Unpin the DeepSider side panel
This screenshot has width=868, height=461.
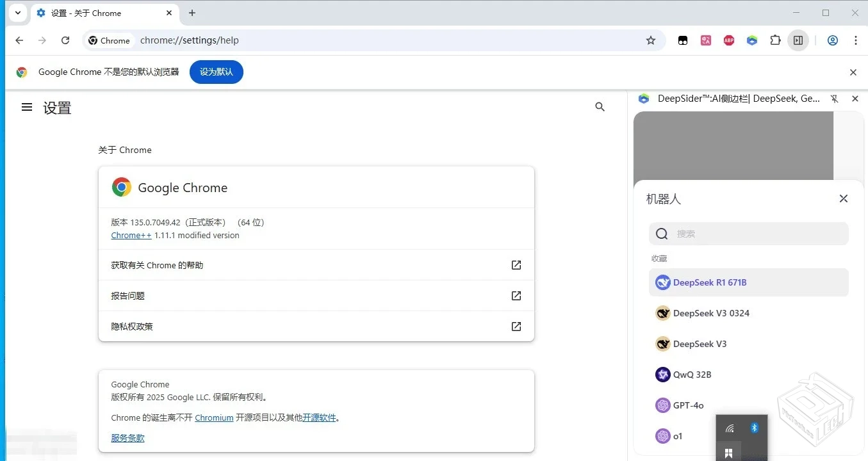(x=834, y=99)
